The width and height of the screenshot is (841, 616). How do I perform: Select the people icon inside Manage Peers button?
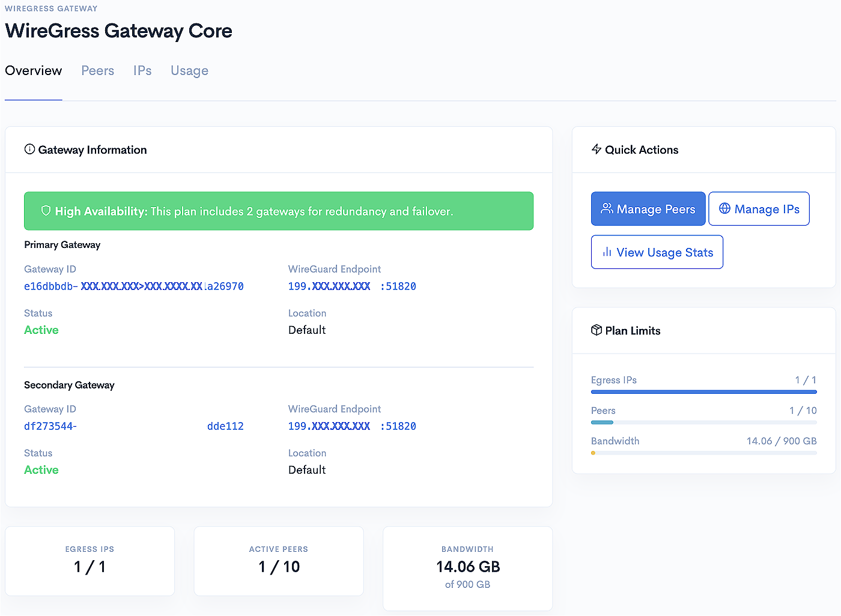pyautogui.click(x=606, y=208)
